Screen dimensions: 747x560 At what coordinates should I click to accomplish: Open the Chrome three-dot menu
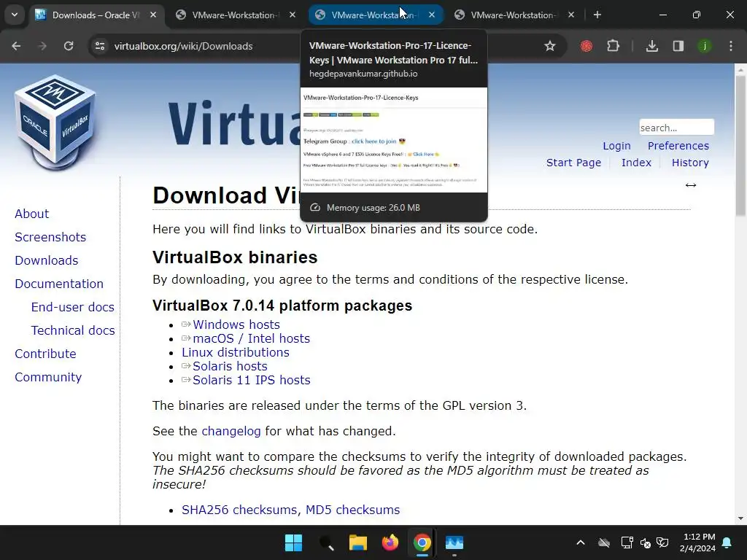tap(731, 46)
